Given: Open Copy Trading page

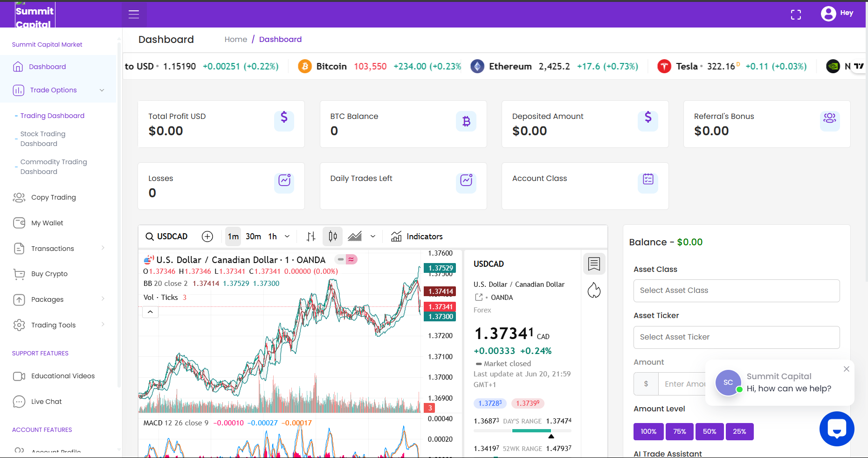Looking at the screenshot, I should point(54,197).
